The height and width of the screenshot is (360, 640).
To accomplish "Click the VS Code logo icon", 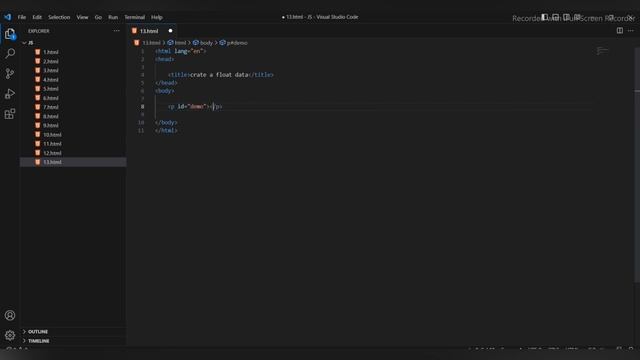I will point(8,17).
